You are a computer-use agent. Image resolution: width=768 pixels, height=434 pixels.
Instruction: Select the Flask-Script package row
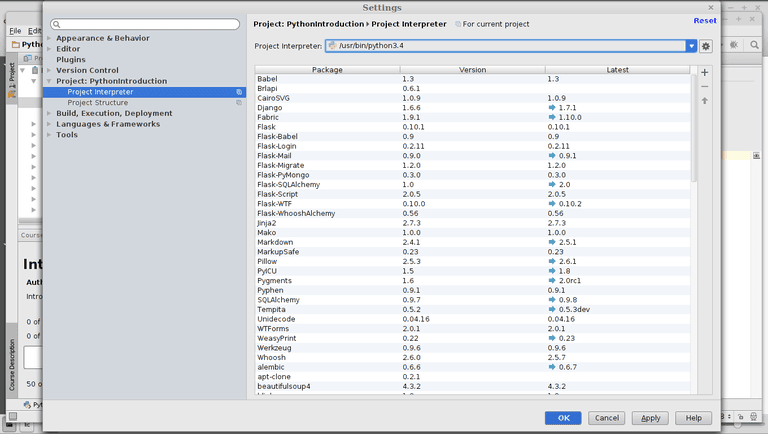coord(472,194)
